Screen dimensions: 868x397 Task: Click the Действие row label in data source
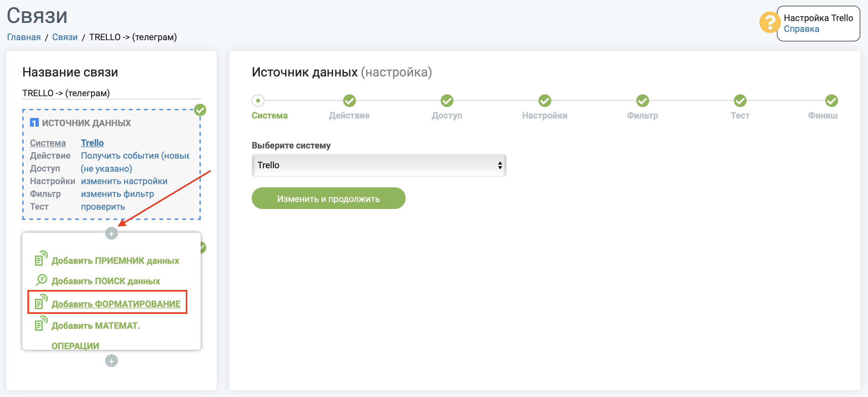[50, 156]
